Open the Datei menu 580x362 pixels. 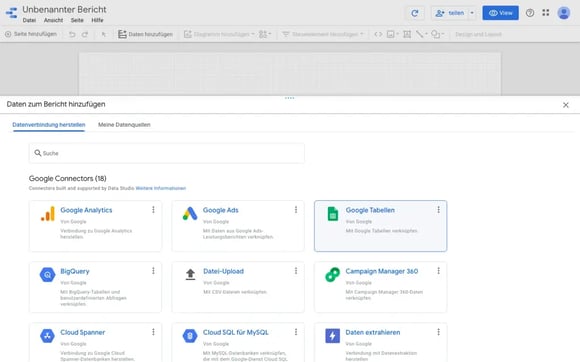[29, 20]
